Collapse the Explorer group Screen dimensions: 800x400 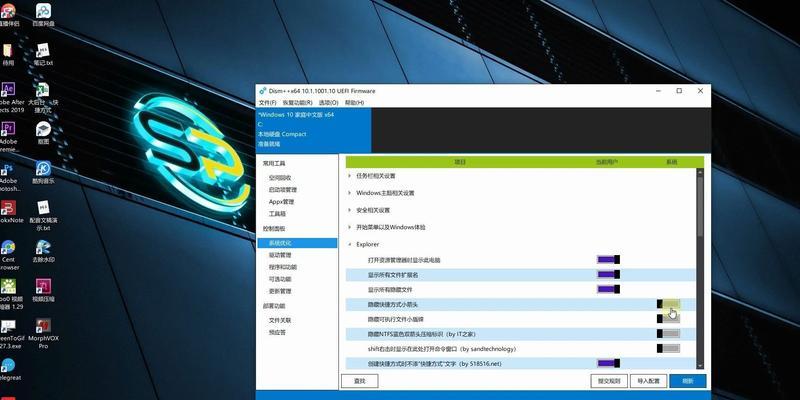(x=349, y=244)
